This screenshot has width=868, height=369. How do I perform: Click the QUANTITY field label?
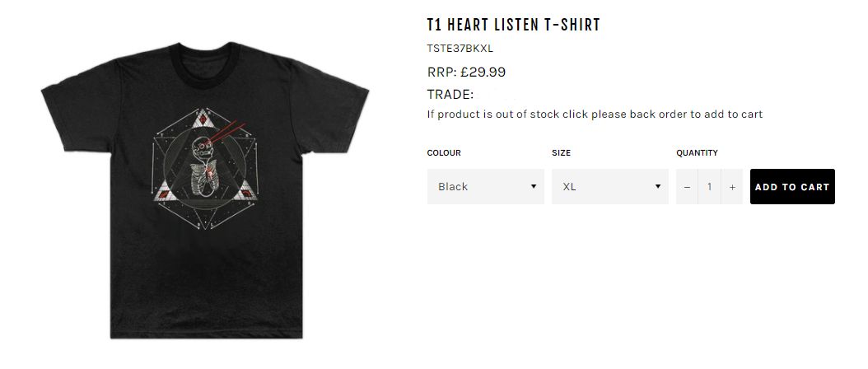[x=697, y=153]
